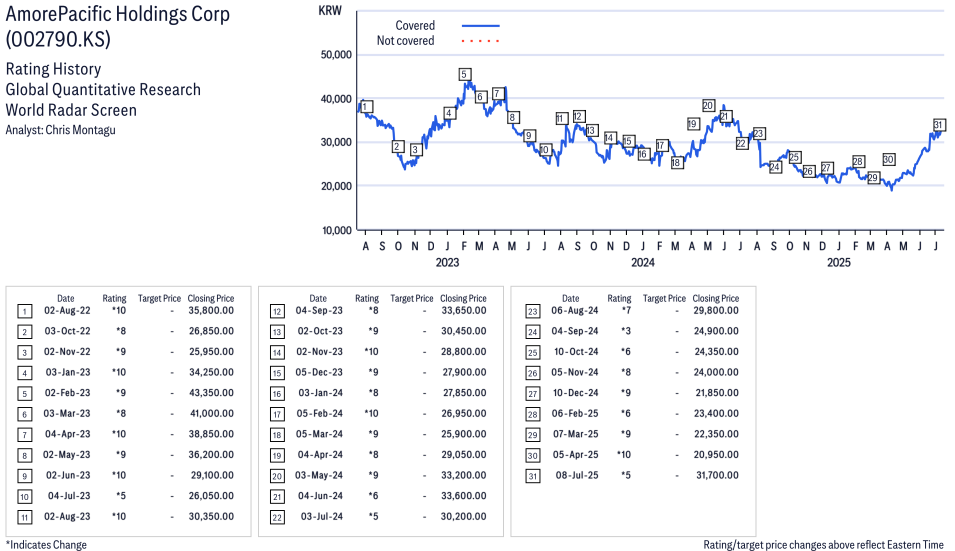The image size is (955, 551).
Task: Click chart marker 5 at the price peak
Action: pyautogui.click(x=464, y=74)
